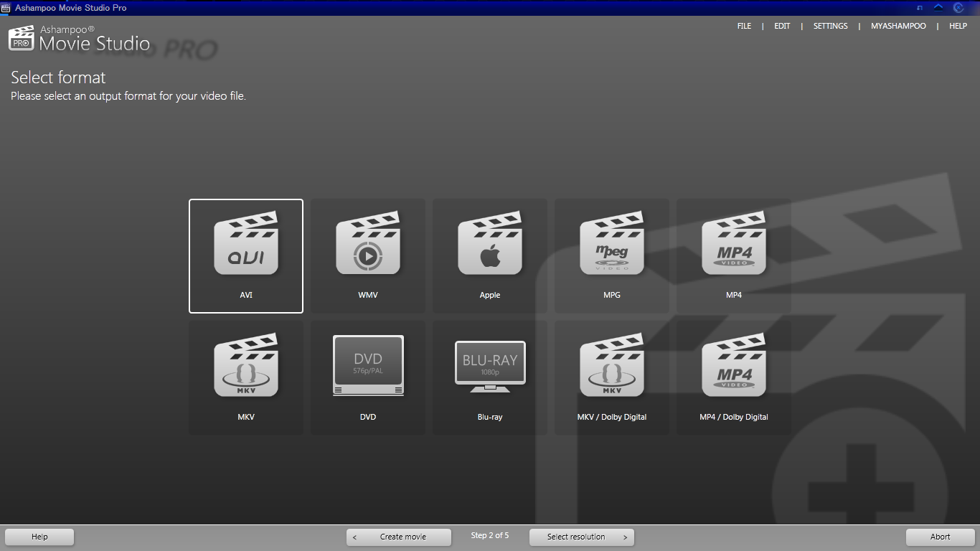Click the 'Step 2 of 5' indicator
980x551 pixels.
[x=490, y=535]
